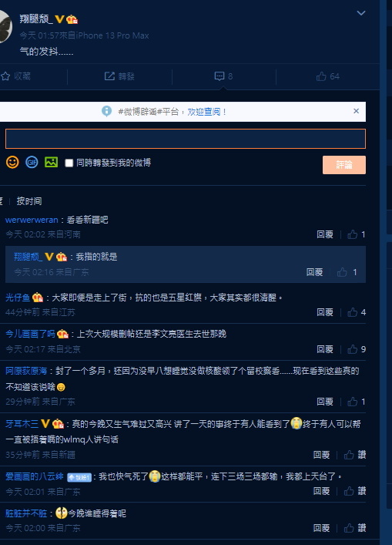Focus the comment input box
This screenshot has height=545, width=392.
click(186, 139)
